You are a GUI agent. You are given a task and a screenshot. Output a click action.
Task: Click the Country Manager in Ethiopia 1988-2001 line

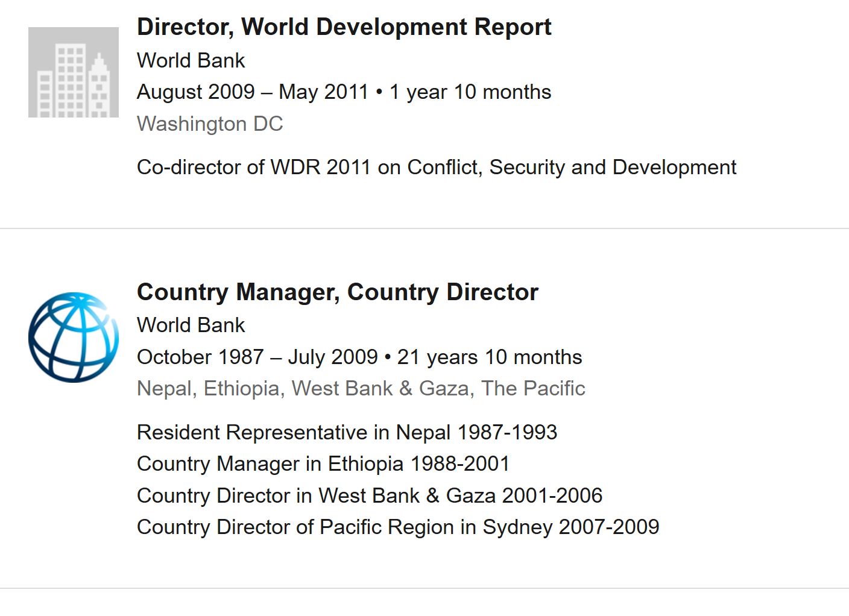(323, 464)
